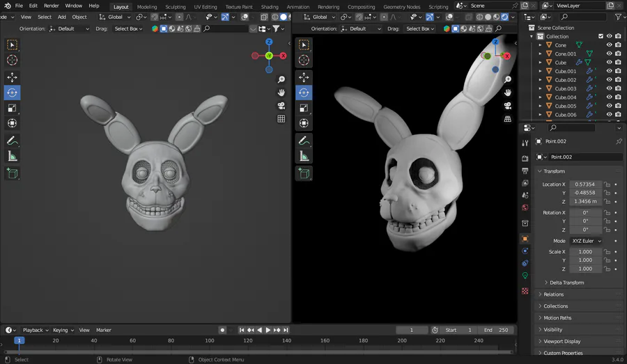Toggle camera view in right viewport

click(x=508, y=106)
